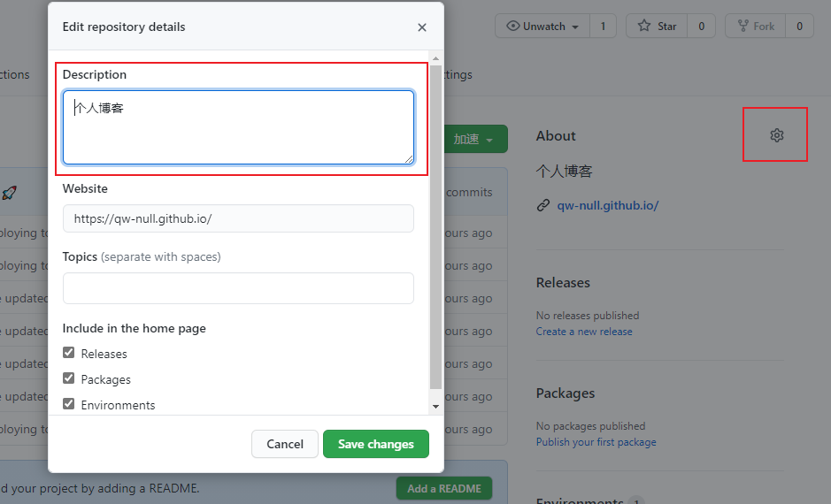Click the fork icon on Fork button

(743, 26)
